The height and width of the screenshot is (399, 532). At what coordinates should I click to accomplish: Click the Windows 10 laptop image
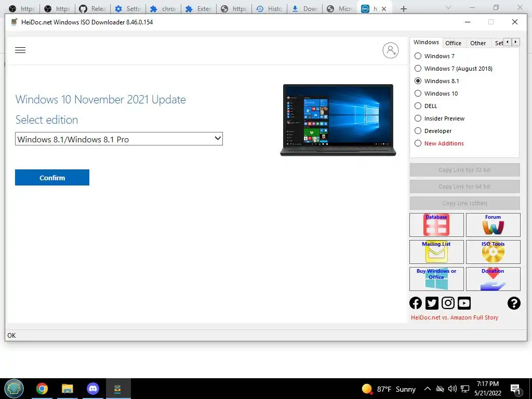[x=338, y=120]
